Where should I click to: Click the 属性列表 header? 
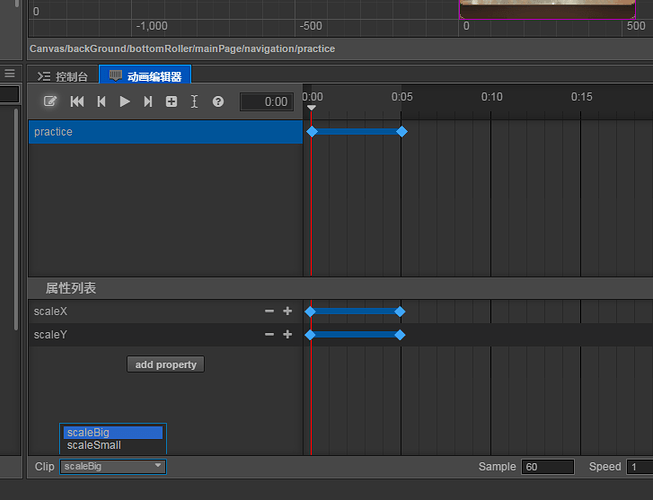pos(71,288)
